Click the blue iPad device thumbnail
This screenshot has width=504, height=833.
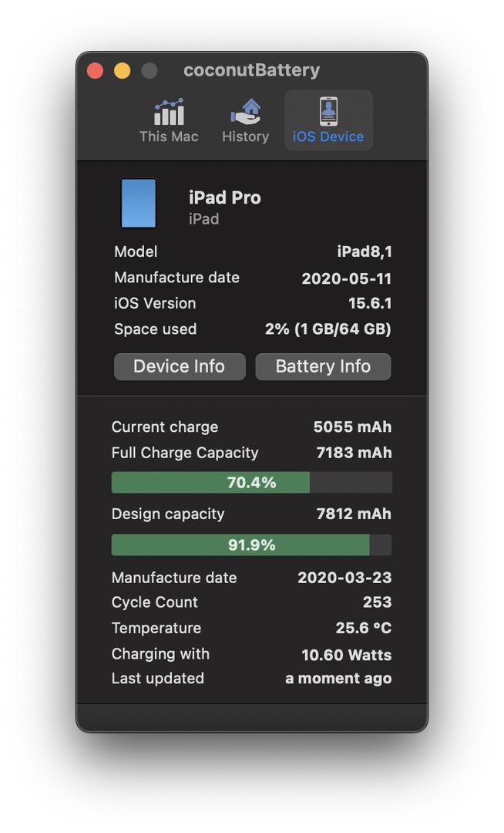coord(139,204)
